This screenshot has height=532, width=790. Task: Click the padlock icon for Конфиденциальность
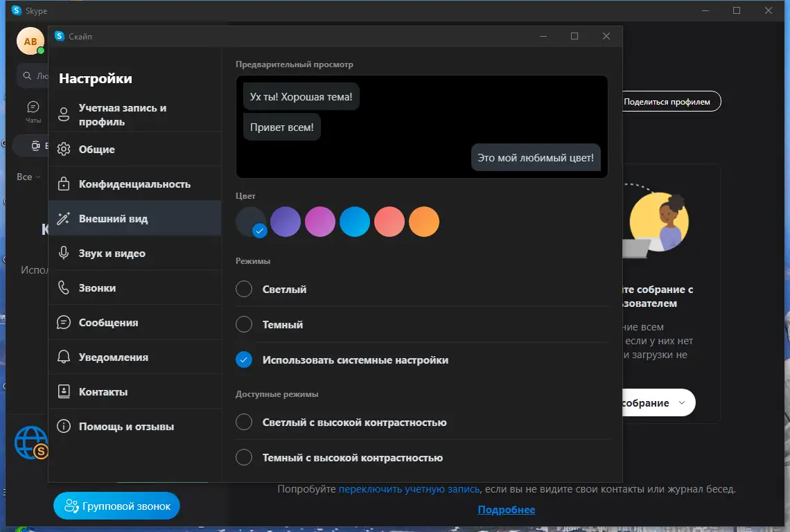click(x=64, y=184)
